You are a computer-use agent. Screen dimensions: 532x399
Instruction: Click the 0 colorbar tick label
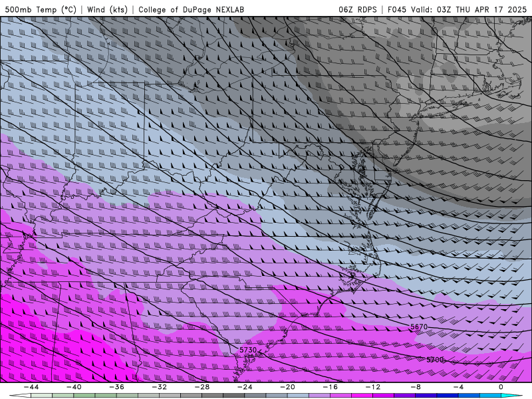(501, 387)
